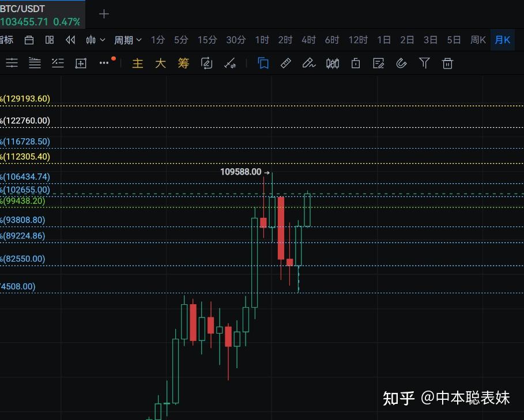This screenshot has width=524, height=420.
Task: Open a new tab with the plus icon
Action: 104,14
